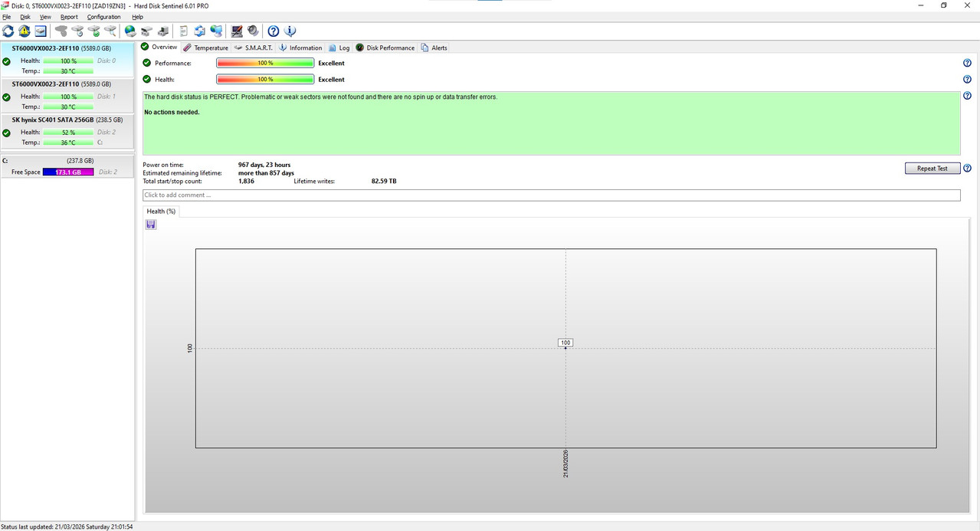Click the Repeat Test button

tap(932, 168)
